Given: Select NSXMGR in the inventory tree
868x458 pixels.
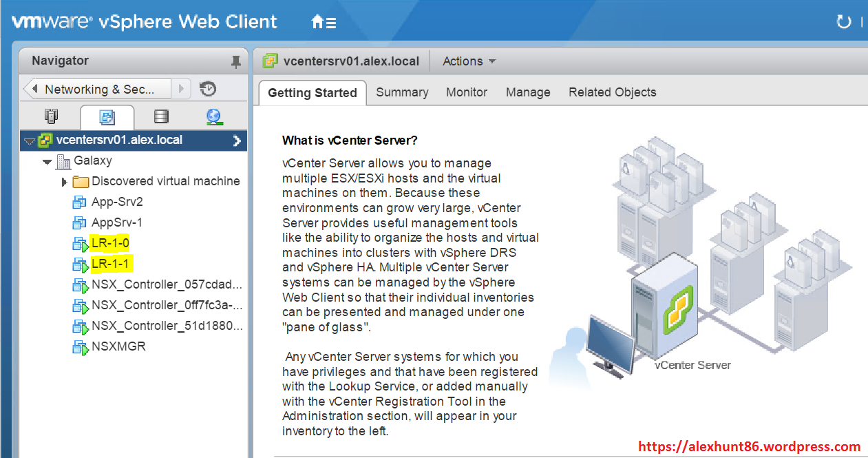Looking at the screenshot, I should tap(118, 346).
